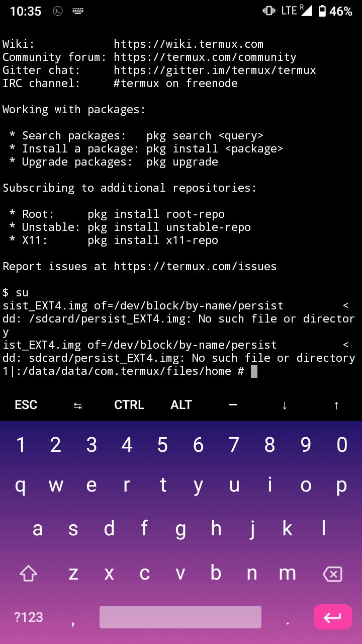
Task: Tap the pink enter key
Action: (332, 617)
